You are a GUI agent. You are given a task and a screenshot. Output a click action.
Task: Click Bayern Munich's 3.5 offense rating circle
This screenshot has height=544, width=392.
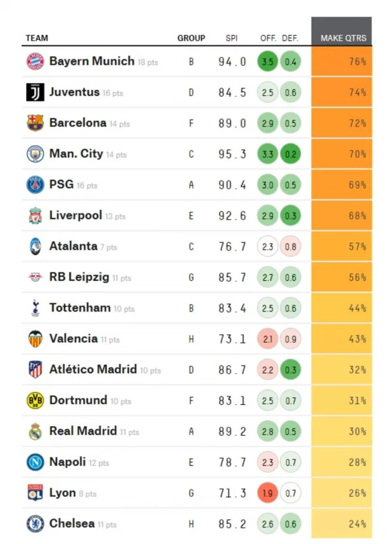coord(267,62)
